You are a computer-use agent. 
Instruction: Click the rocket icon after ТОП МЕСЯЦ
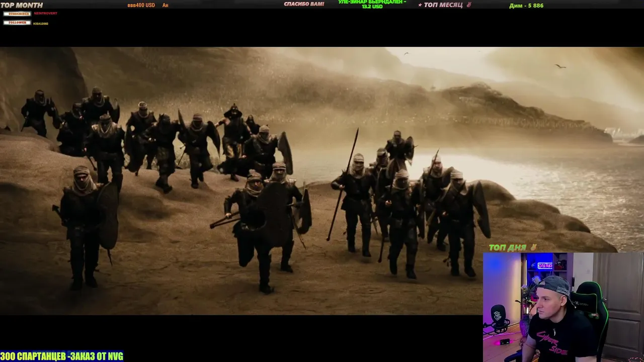pos(469,5)
